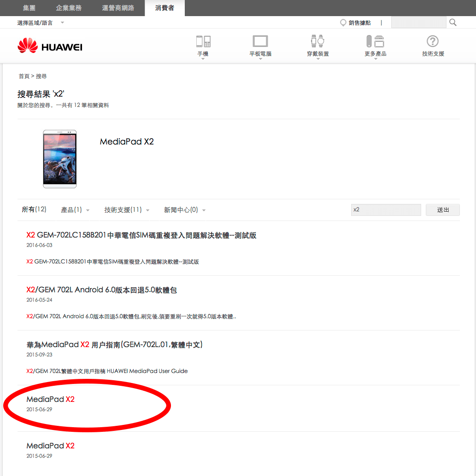The image size is (476, 476).
Task: Click the results search field containing x2
Action: click(386, 210)
